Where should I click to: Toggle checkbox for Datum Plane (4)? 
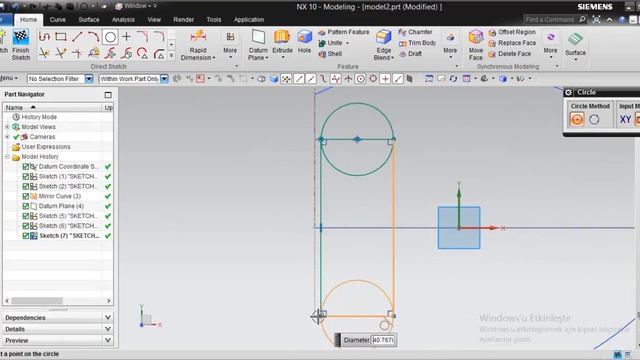[26, 206]
